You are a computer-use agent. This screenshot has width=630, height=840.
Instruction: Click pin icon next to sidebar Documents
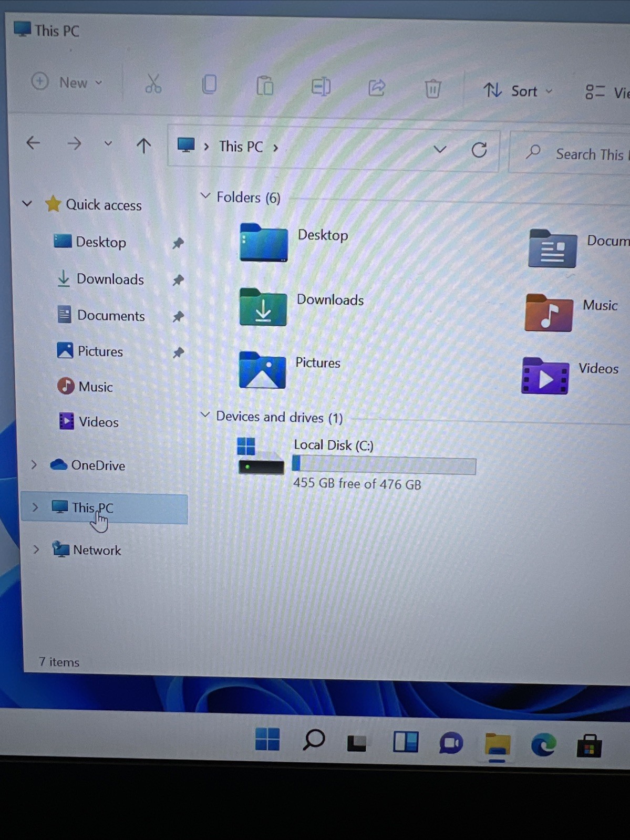(179, 317)
